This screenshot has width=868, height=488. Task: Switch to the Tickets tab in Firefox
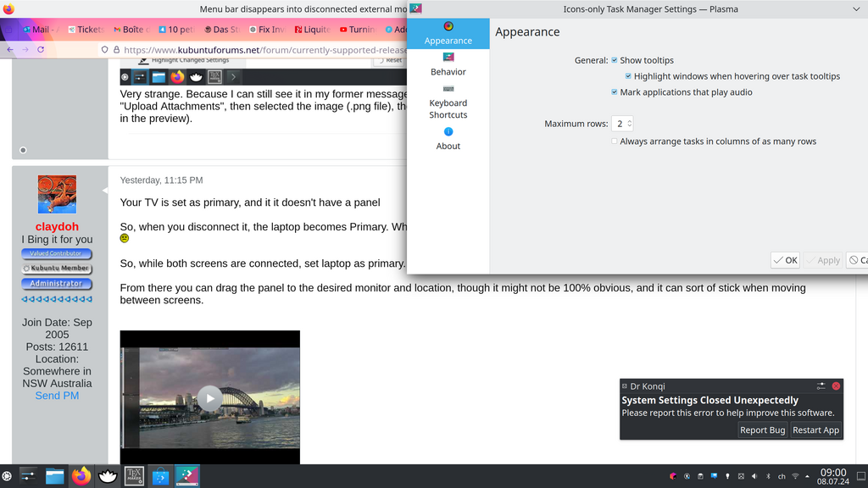pos(86,30)
